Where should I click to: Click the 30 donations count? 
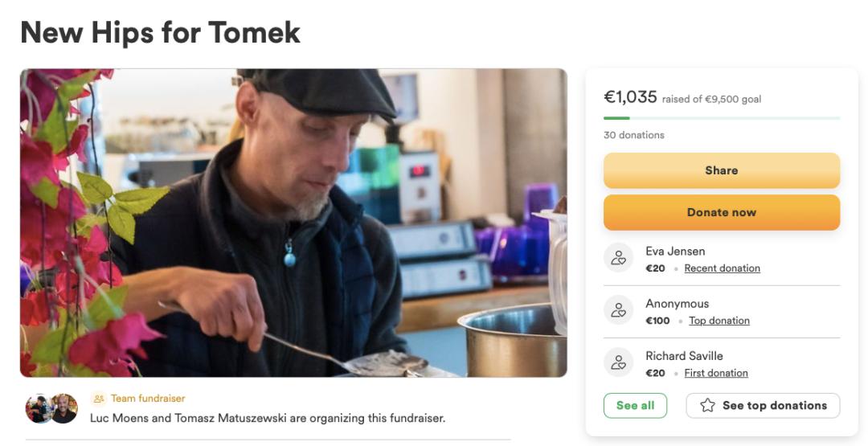[x=634, y=135]
